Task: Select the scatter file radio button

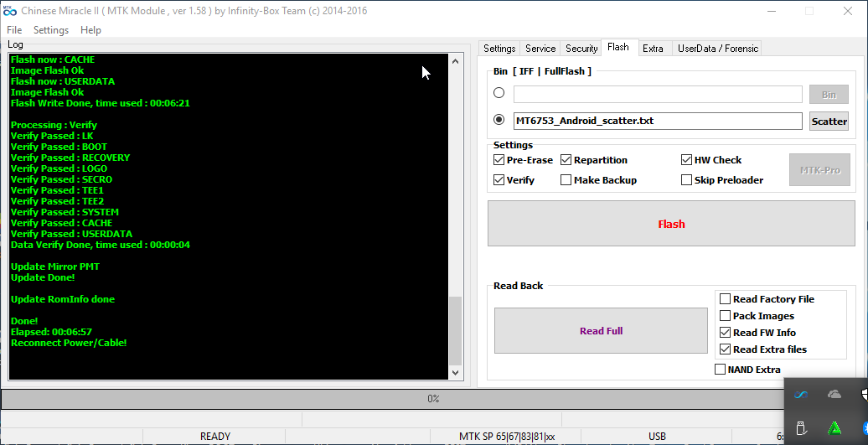Action: [499, 120]
